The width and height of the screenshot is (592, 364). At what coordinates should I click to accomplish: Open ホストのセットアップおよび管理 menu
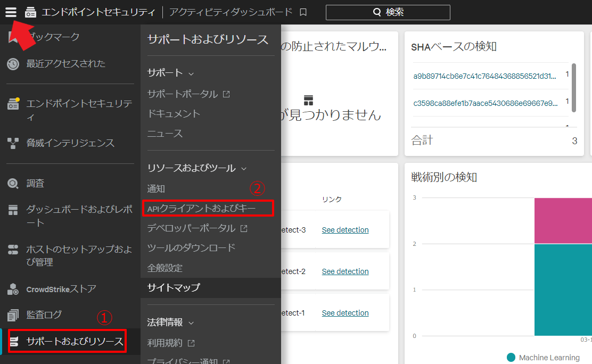click(79, 255)
